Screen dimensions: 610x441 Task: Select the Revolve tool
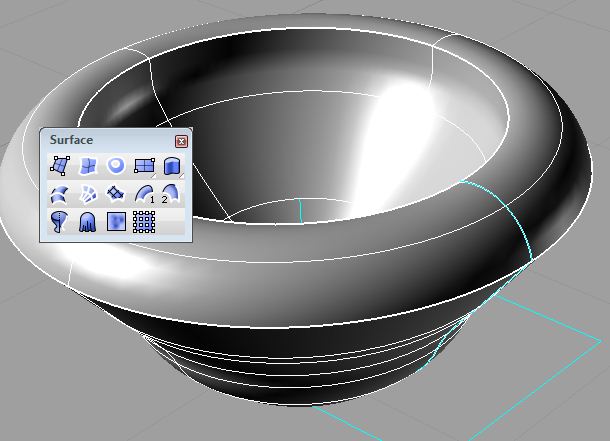pyautogui.click(x=60, y=222)
